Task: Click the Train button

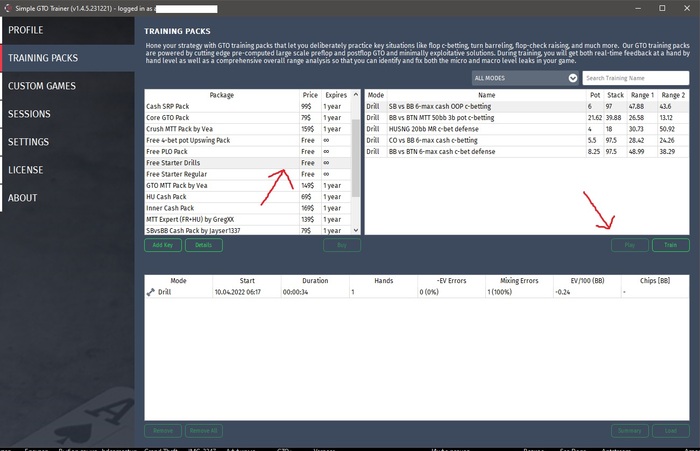Action: pyautogui.click(x=671, y=245)
